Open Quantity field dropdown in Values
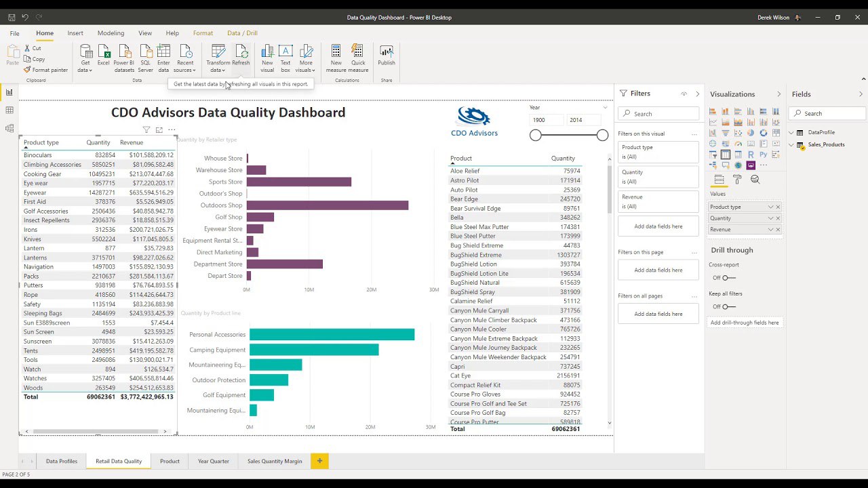Viewport: 868px width, 488px height. [770, 218]
